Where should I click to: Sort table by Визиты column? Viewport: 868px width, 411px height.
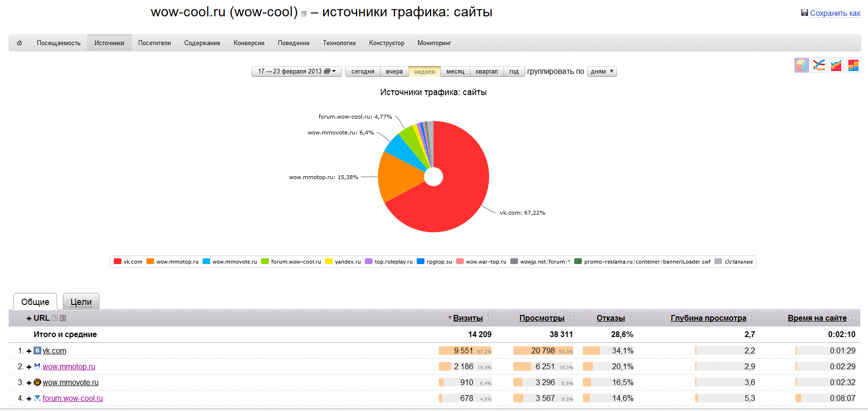tap(468, 318)
